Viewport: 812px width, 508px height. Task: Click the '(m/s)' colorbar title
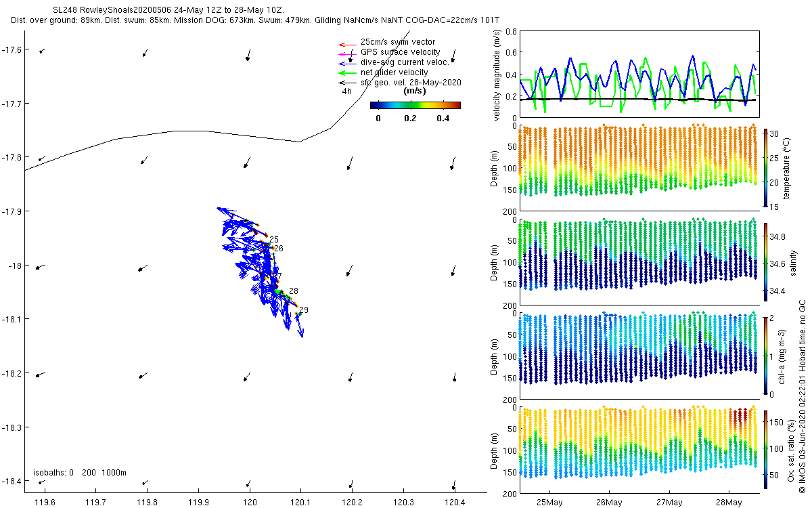point(414,91)
